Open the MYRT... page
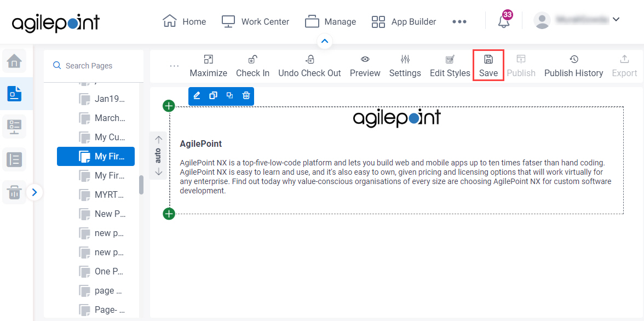The width and height of the screenshot is (644, 321). 102,195
